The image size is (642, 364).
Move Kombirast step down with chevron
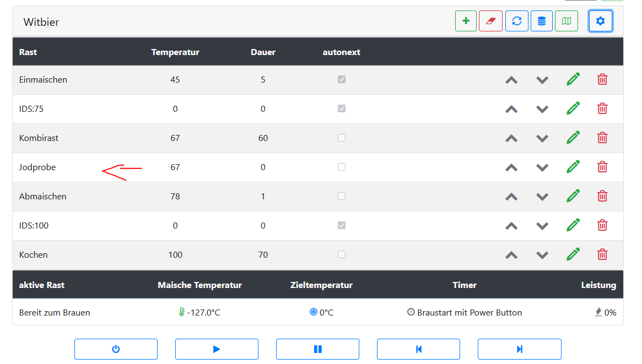pos(542,138)
